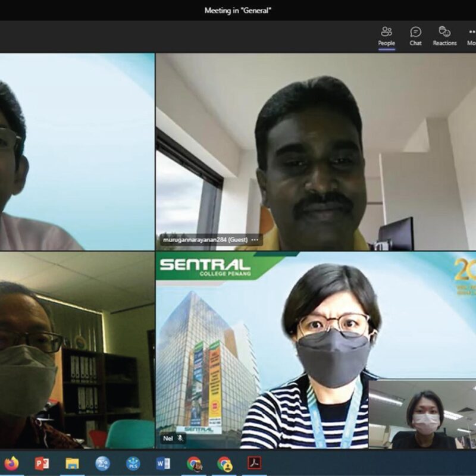Open Firefox from the taskbar
The height and width of the screenshot is (476, 476).
point(11,464)
